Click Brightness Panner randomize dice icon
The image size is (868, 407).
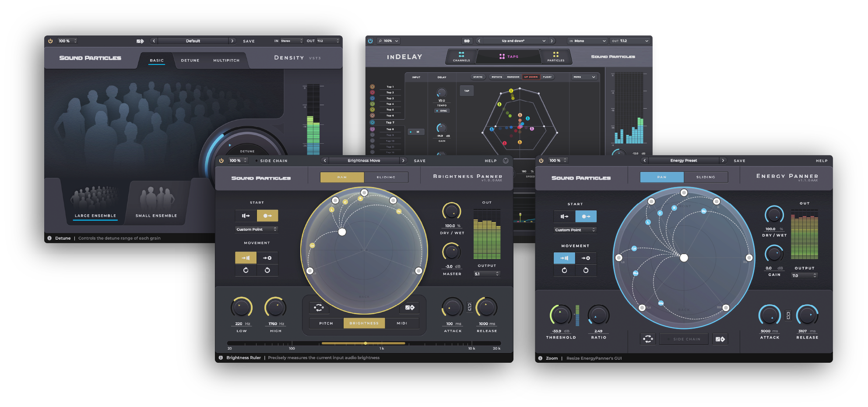[410, 308]
